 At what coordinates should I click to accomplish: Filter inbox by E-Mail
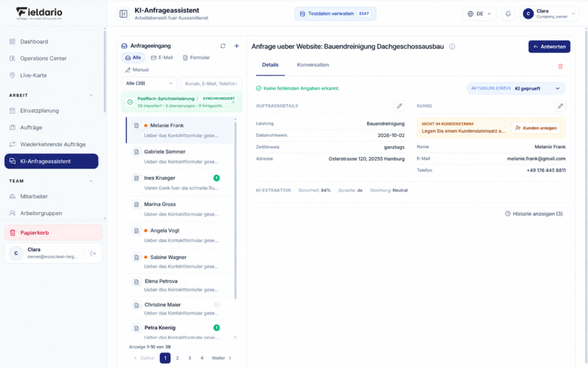[x=162, y=58]
